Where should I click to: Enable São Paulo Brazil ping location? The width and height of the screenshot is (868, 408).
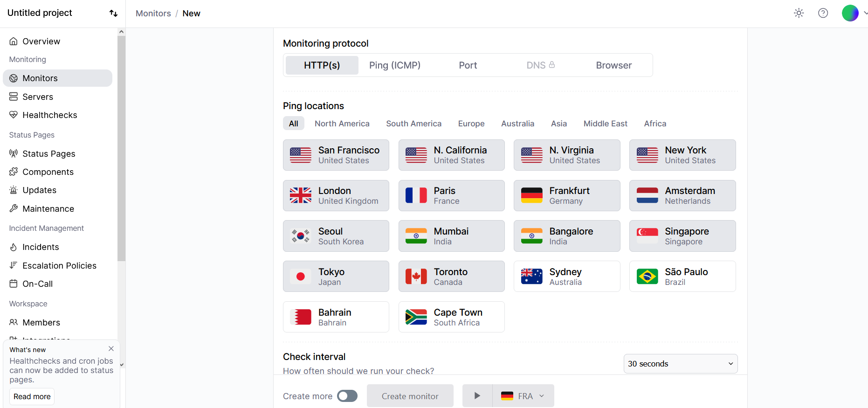pos(682,276)
